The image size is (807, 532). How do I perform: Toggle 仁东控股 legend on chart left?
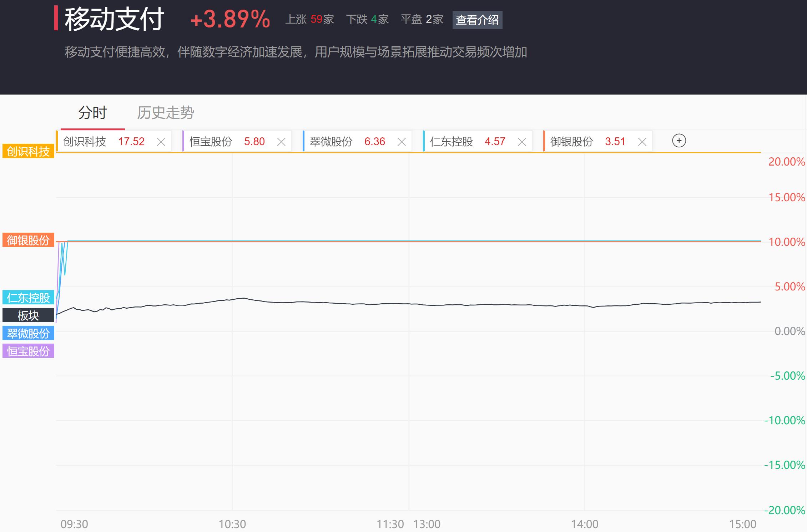[28, 297]
